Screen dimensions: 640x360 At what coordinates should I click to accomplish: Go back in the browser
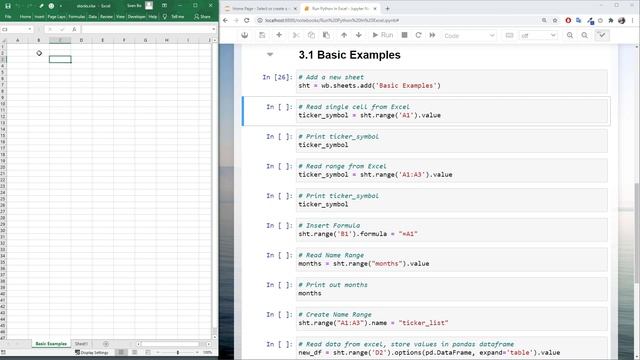pos(226,20)
